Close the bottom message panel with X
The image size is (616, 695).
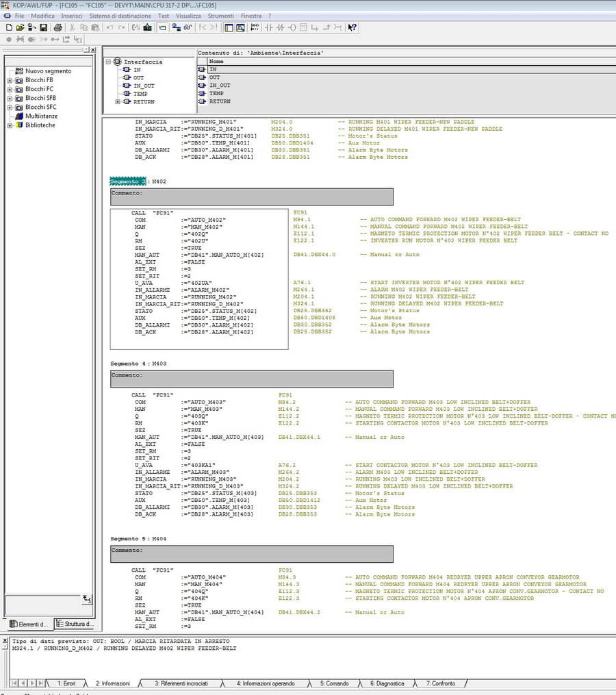5,641
